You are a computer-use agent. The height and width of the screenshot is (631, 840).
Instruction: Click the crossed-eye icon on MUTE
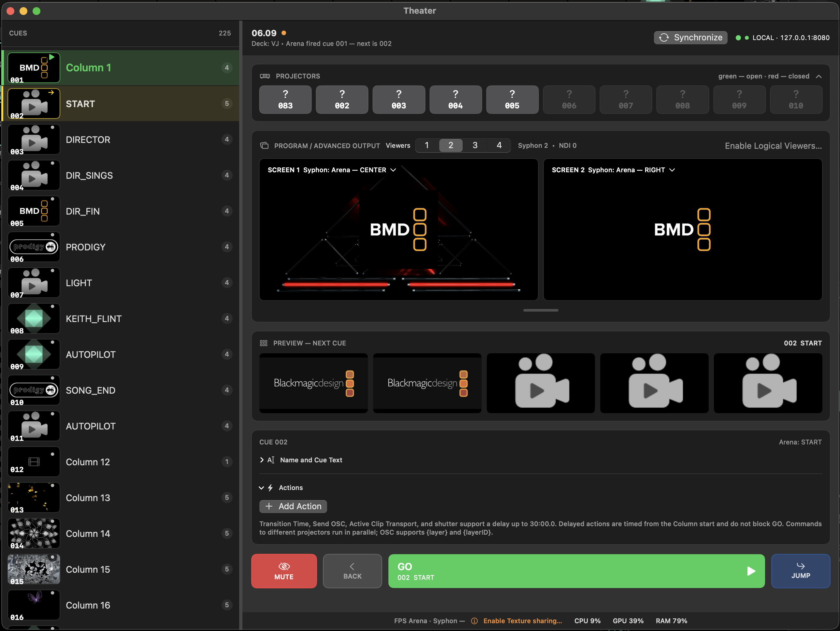tap(284, 566)
